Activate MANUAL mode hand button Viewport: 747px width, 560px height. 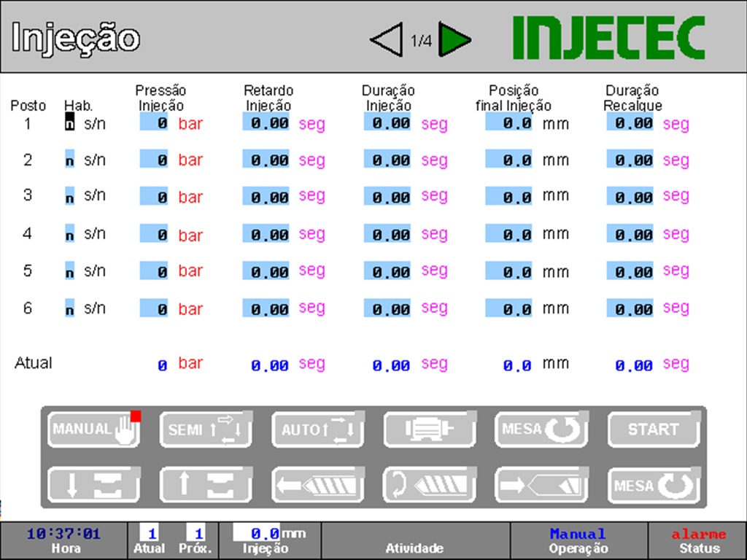pos(94,429)
